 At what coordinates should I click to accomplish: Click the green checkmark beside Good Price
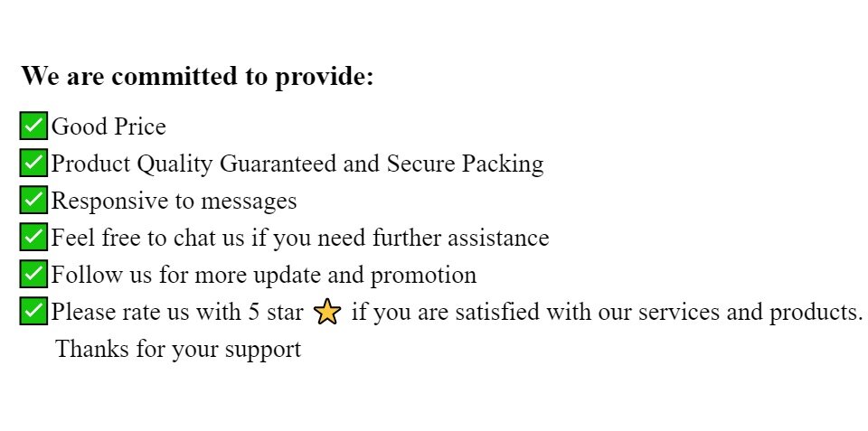point(33,126)
